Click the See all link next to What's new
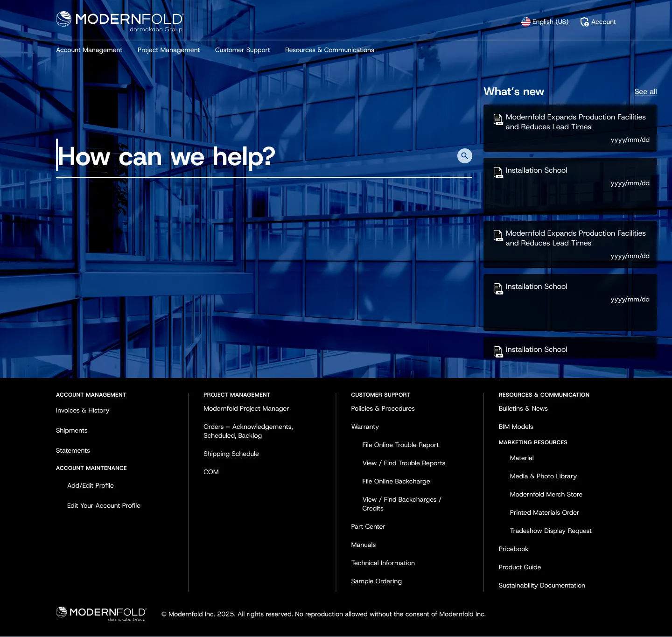The height and width of the screenshot is (637, 672). 645,91
